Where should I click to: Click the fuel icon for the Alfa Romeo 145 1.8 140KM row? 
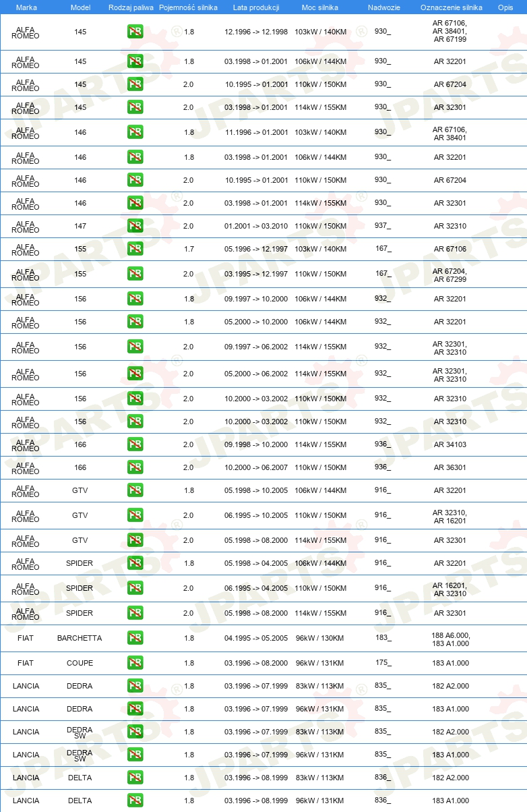[135, 32]
